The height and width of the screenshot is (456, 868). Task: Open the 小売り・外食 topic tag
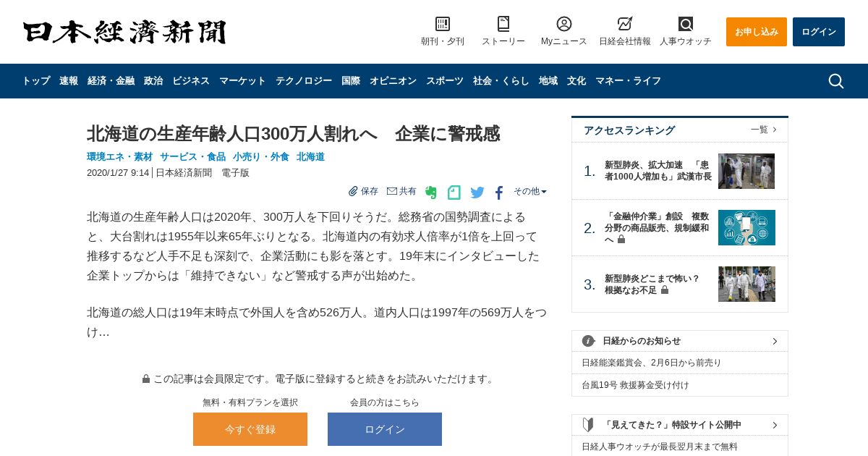261,157
